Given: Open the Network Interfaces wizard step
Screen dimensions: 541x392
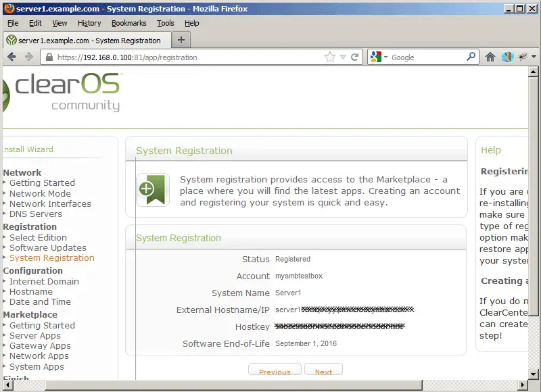Looking at the screenshot, I should click(50, 203).
